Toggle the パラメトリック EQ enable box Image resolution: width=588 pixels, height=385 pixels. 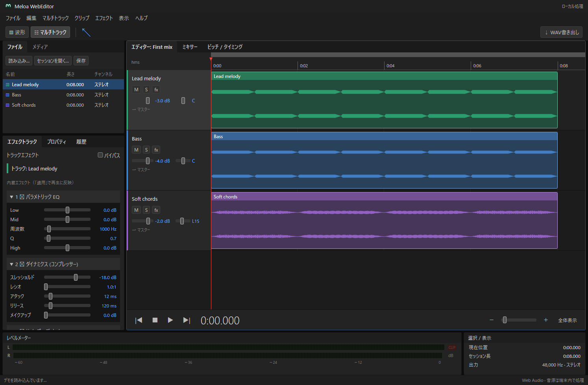tap(22, 197)
